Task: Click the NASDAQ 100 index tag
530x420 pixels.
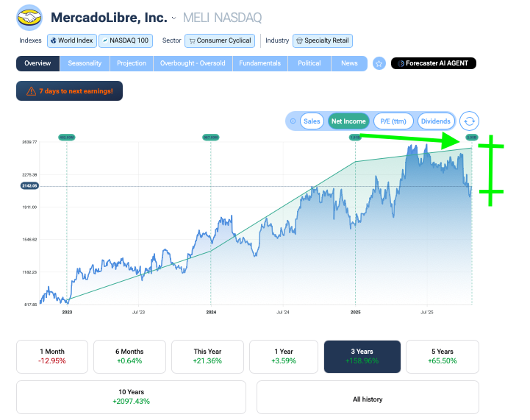Action: point(126,40)
